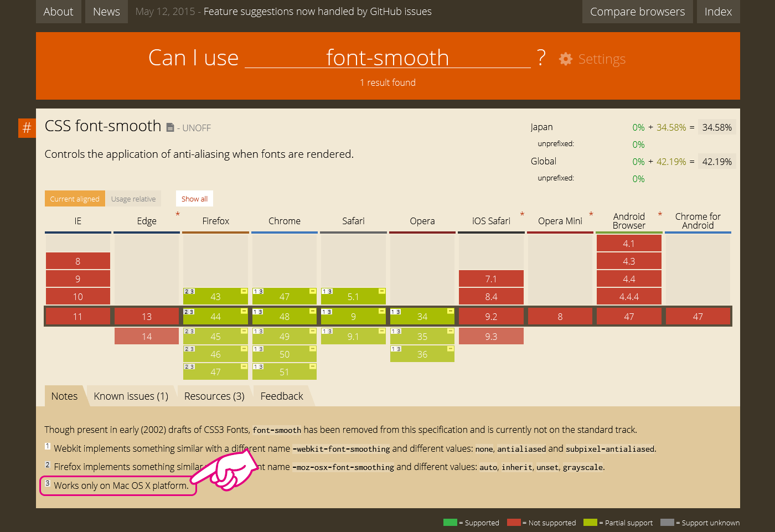Screen dimensions: 775x532
Task: Click the Support unknown gray legend swatch
Action: [x=667, y=523]
